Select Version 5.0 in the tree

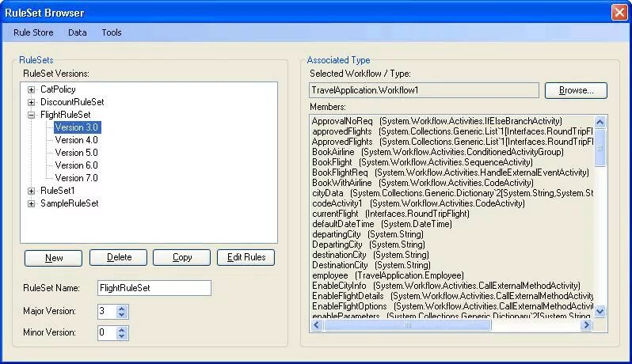(77, 153)
